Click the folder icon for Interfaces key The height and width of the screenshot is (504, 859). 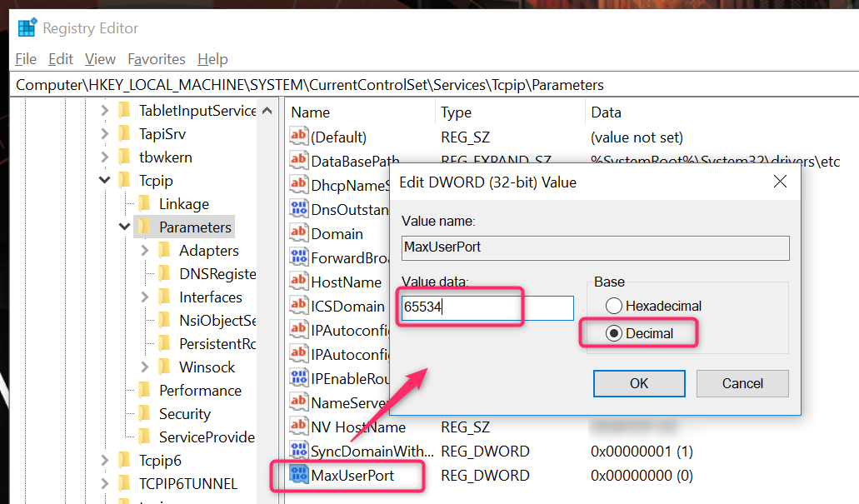166,297
